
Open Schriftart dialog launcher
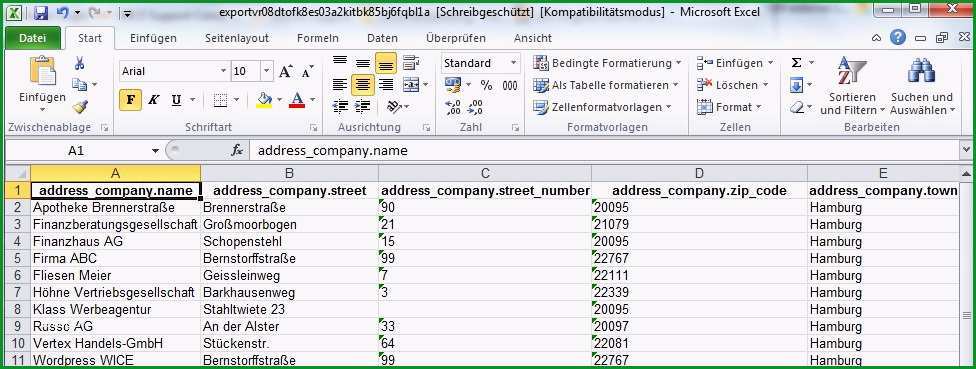(313, 128)
